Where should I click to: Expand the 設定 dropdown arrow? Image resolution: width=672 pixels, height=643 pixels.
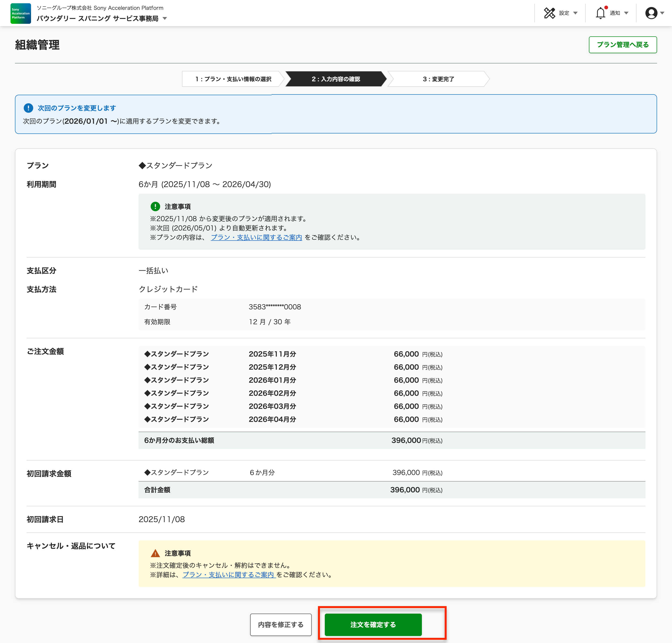(x=575, y=13)
